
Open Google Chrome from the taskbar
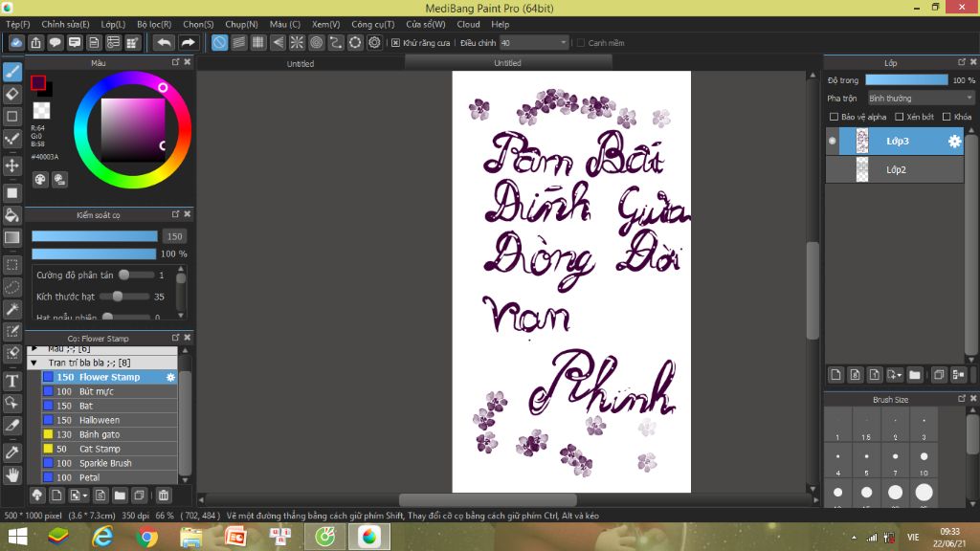[x=146, y=537]
